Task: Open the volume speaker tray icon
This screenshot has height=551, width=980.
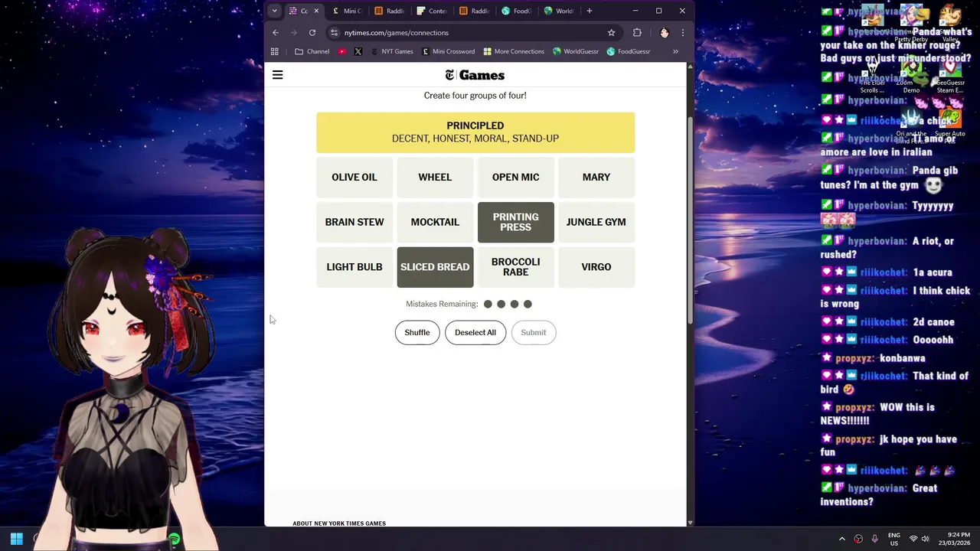Action: tap(925, 539)
